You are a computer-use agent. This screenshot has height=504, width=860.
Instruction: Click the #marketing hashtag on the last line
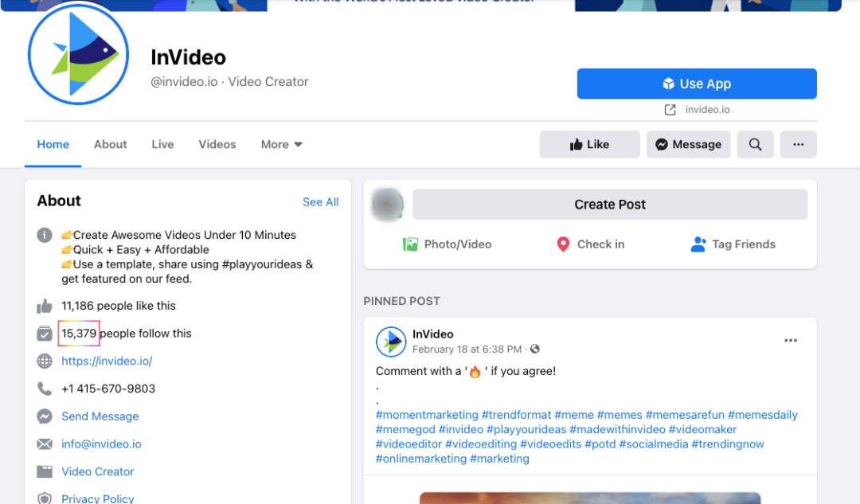click(x=499, y=459)
